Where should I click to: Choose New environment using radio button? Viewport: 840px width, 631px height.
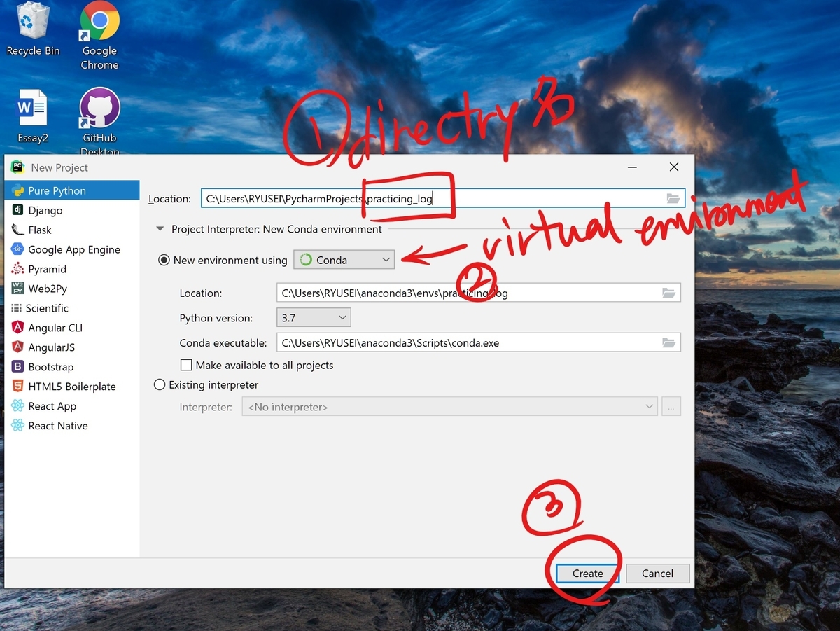164,260
